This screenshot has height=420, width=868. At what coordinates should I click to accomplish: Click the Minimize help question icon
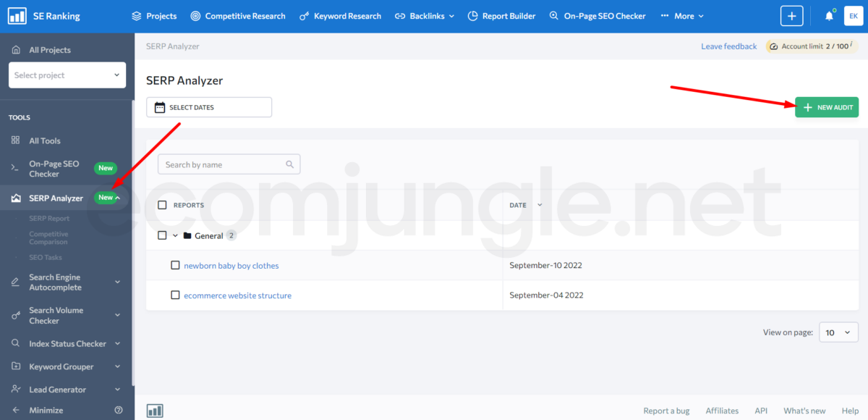tap(119, 410)
